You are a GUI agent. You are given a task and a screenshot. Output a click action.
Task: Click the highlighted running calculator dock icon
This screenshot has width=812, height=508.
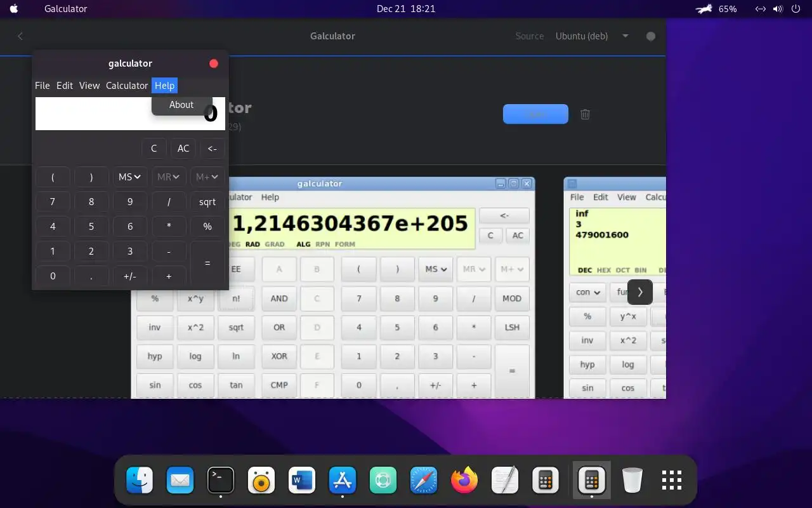click(591, 481)
